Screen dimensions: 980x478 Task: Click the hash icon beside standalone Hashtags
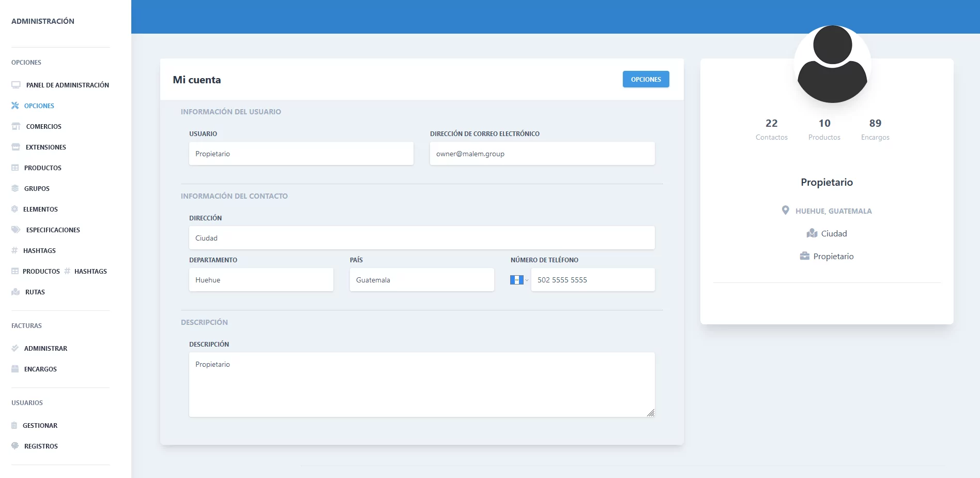[x=14, y=250]
